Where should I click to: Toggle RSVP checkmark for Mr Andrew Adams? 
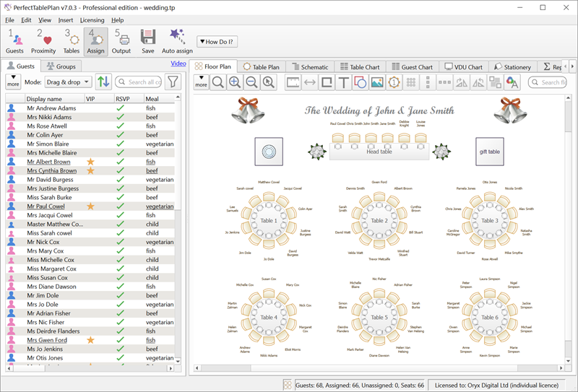click(x=121, y=108)
